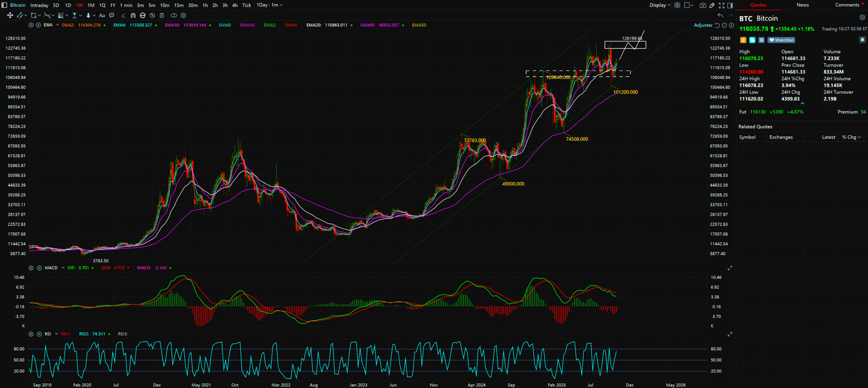Viewport: 868px width, 388px height.
Task: Click the text annotation Aa tool
Action: click(102, 16)
